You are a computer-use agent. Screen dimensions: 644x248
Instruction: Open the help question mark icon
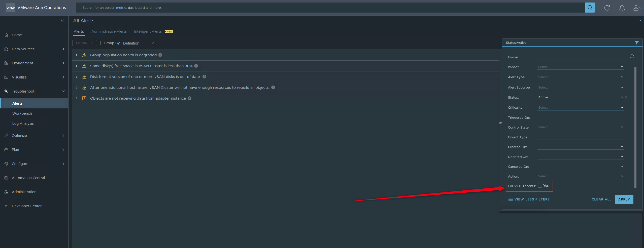coord(640,21)
